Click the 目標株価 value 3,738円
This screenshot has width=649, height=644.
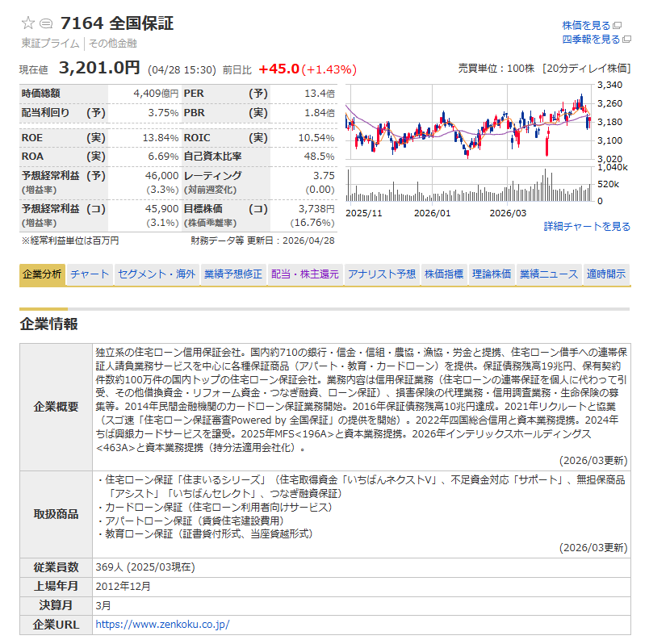coord(316,208)
